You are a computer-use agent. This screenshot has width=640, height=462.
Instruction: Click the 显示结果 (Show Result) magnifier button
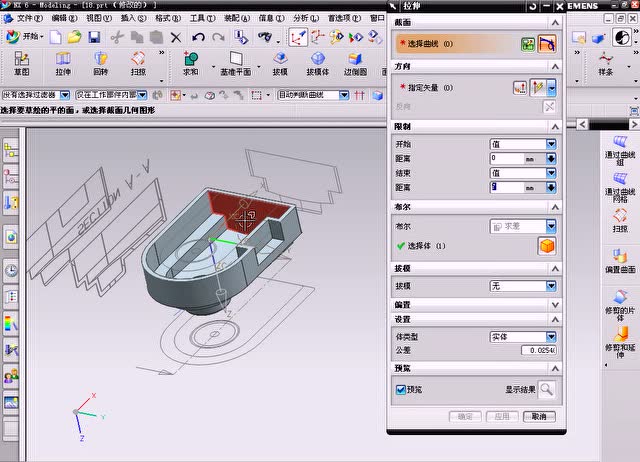point(546,391)
